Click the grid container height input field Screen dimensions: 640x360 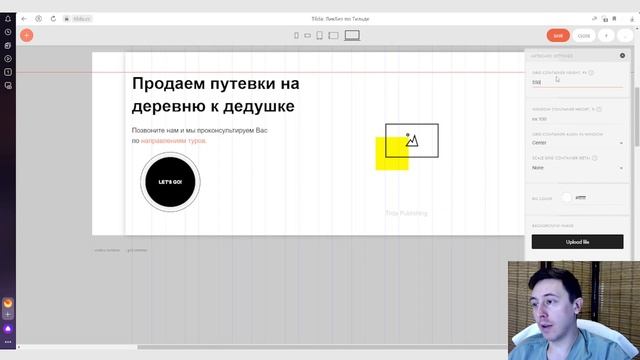point(577,82)
